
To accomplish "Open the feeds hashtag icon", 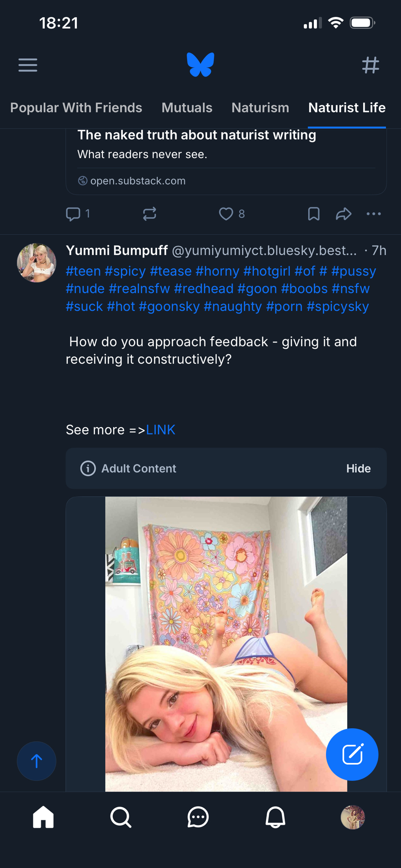I will click(x=371, y=65).
